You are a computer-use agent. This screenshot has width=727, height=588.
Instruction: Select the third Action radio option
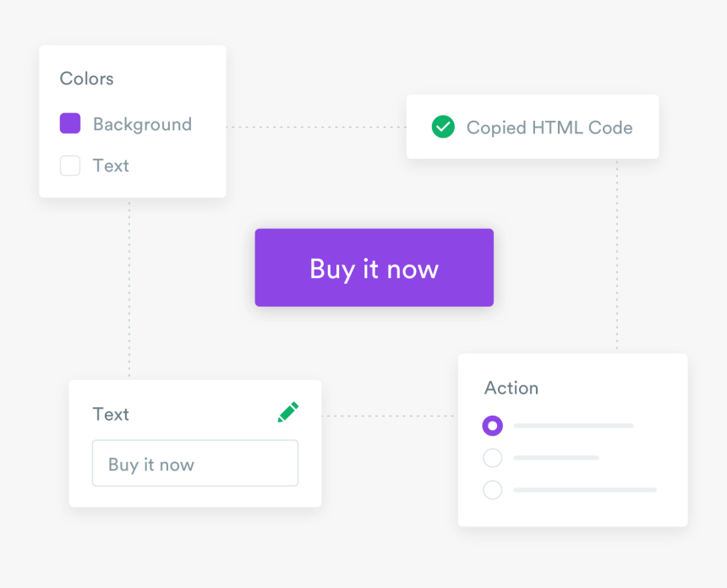[x=492, y=490]
